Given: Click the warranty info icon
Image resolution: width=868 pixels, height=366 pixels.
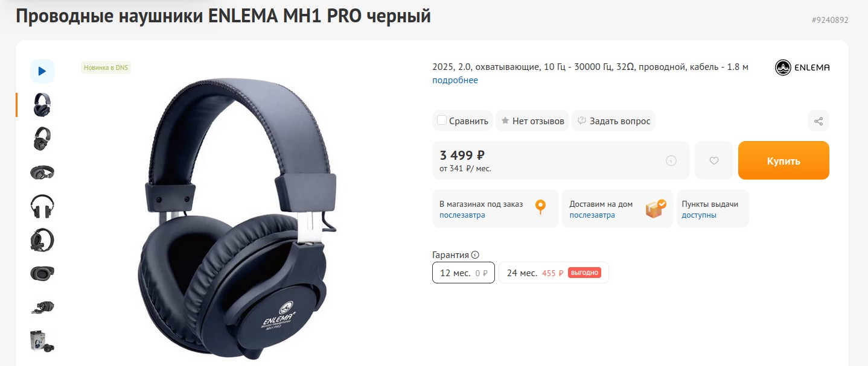Looking at the screenshot, I should [475, 255].
